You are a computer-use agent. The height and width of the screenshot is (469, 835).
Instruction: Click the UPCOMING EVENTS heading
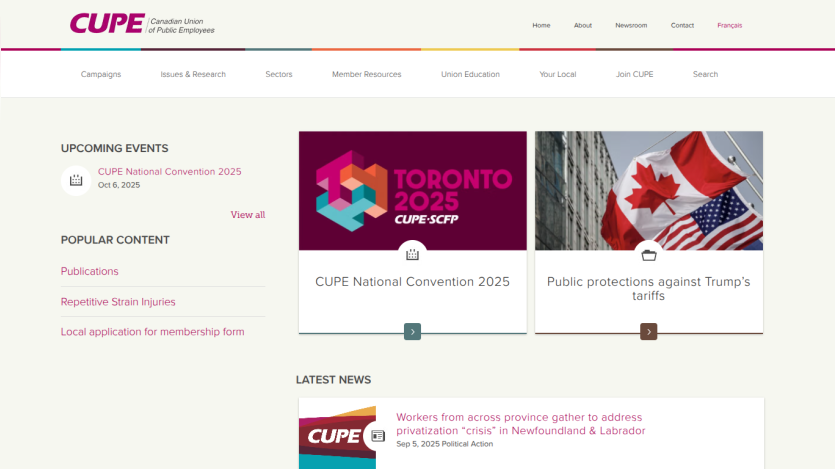coord(114,149)
